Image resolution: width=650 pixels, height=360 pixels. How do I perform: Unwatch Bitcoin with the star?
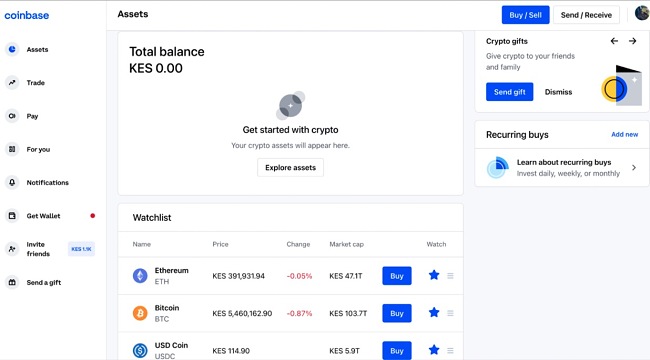click(434, 312)
